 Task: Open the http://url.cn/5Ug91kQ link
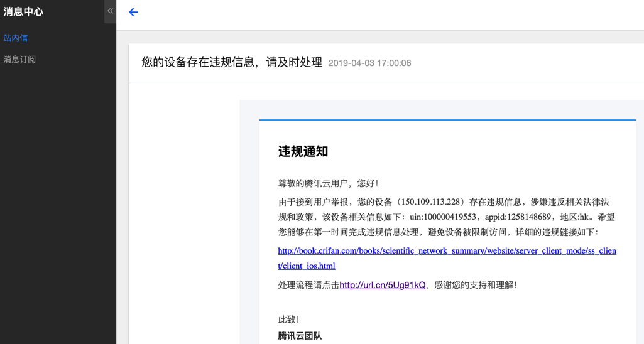383,285
